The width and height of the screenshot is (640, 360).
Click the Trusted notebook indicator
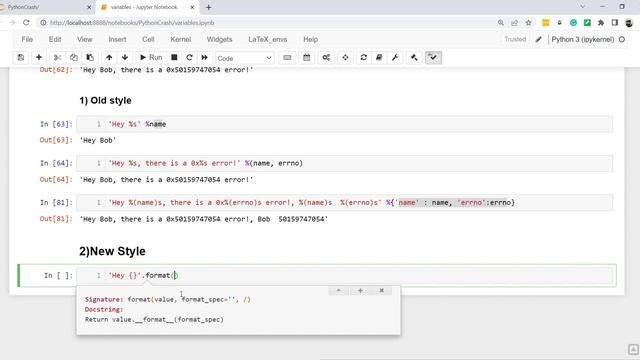click(x=515, y=39)
